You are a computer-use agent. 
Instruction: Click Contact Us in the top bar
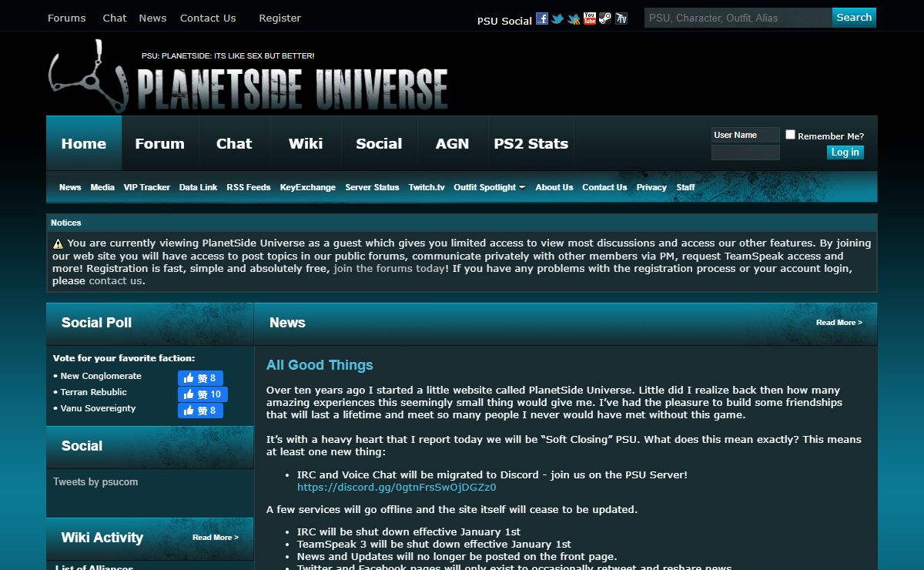[208, 18]
